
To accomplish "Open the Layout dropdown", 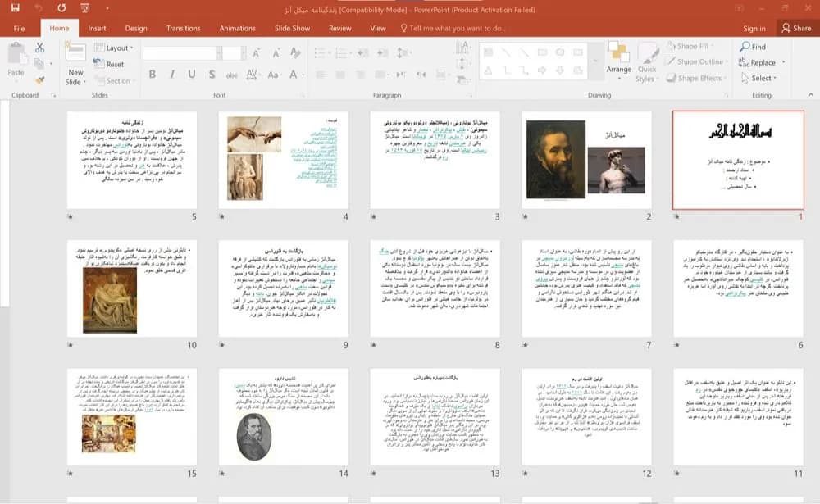I will click(114, 48).
